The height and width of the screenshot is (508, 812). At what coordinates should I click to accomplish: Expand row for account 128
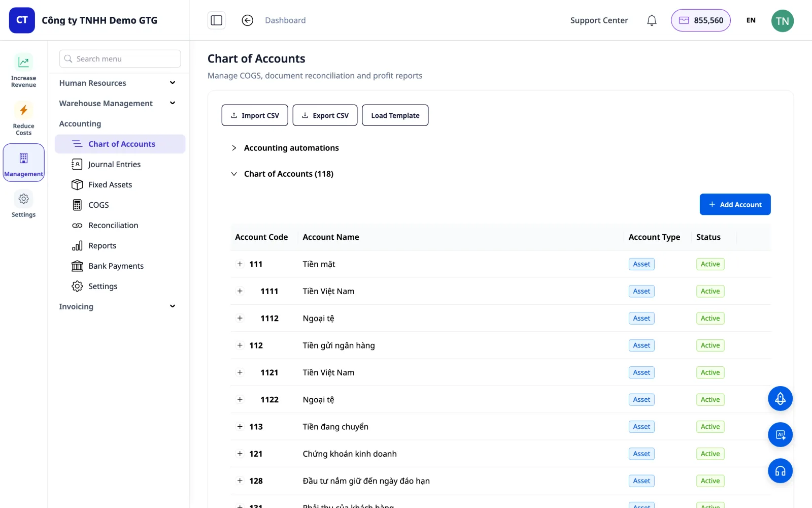tap(240, 481)
